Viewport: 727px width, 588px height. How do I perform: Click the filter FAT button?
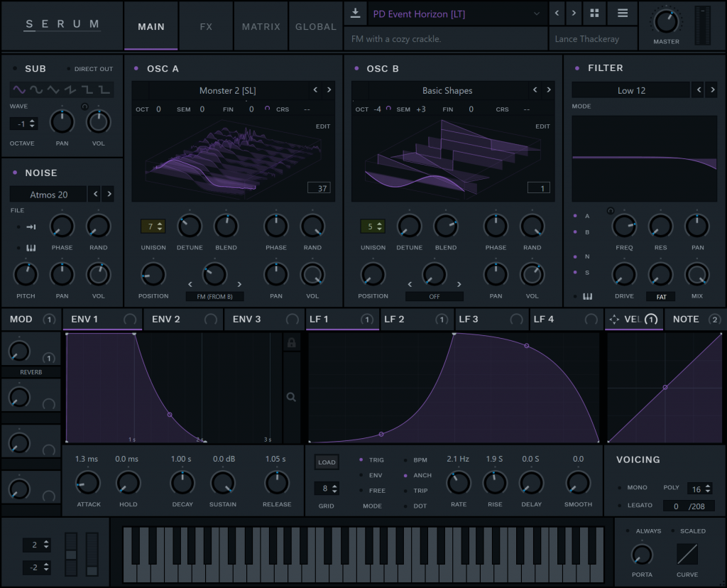pyautogui.click(x=661, y=297)
